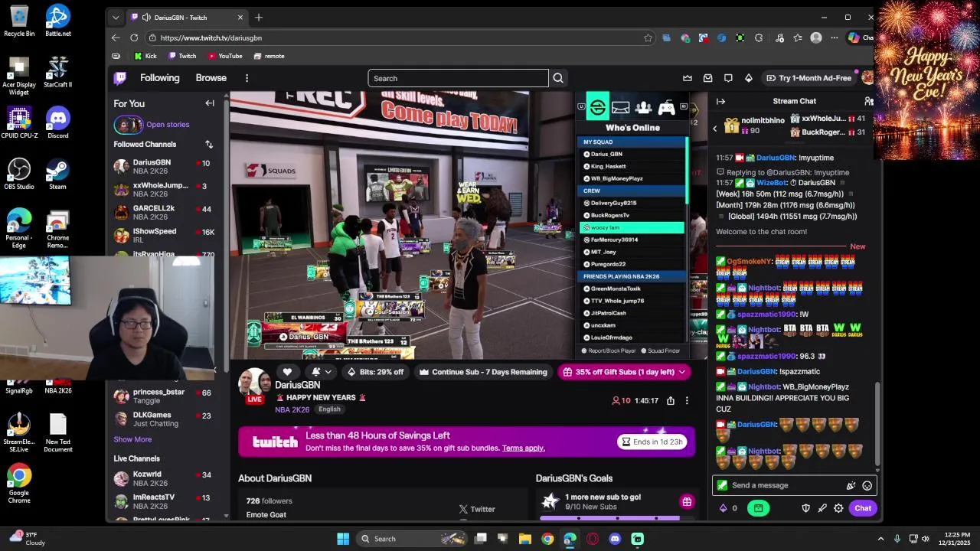Viewport: 980px width, 551px height.
Task: Refresh the browser page
Action: pyautogui.click(x=134, y=37)
